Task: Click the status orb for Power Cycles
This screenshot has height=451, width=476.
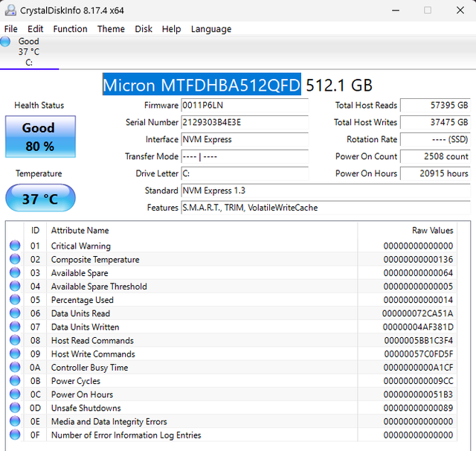Action: [x=15, y=380]
